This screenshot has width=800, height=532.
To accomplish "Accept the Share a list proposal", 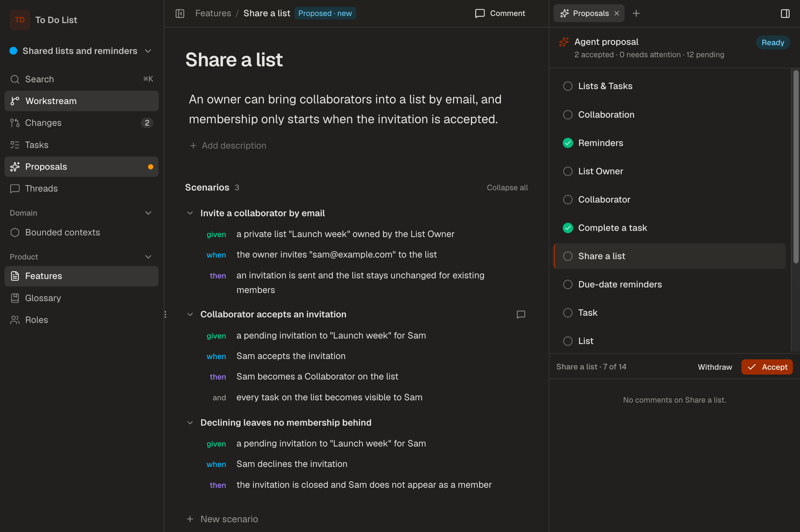I will click(766, 367).
